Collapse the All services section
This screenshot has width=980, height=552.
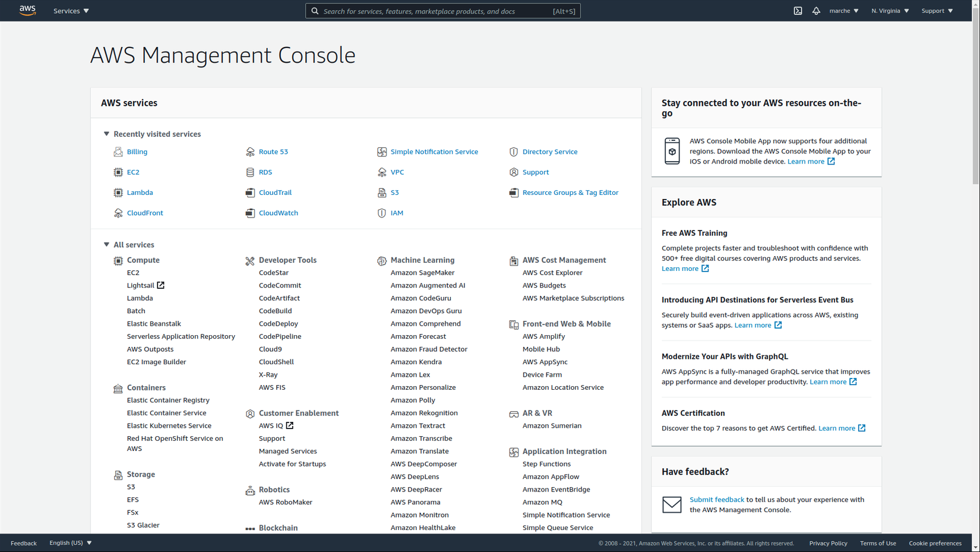[x=106, y=245]
